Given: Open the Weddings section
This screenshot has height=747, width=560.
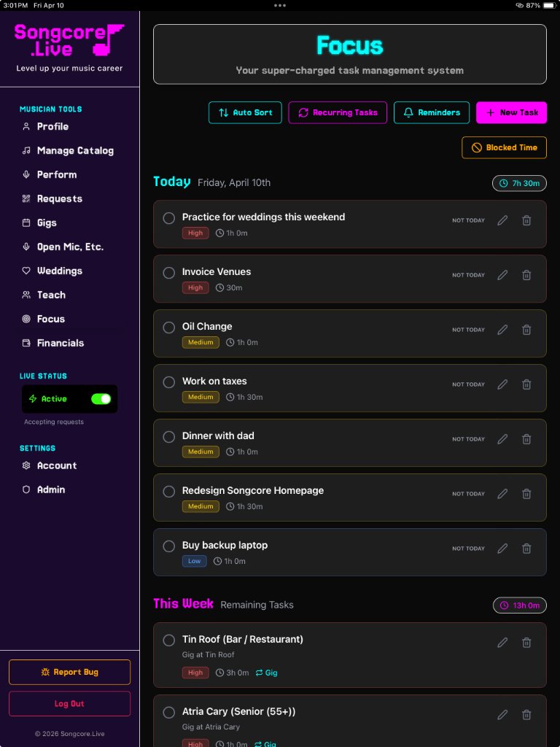Looking at the screenshot, I should (52, 271).
